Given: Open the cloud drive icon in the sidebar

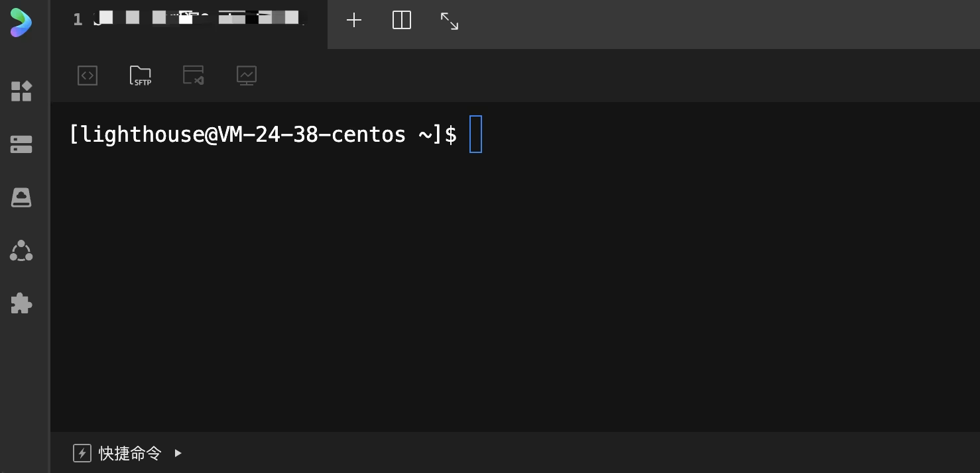Looking at the screenshot, I should 21,197.
